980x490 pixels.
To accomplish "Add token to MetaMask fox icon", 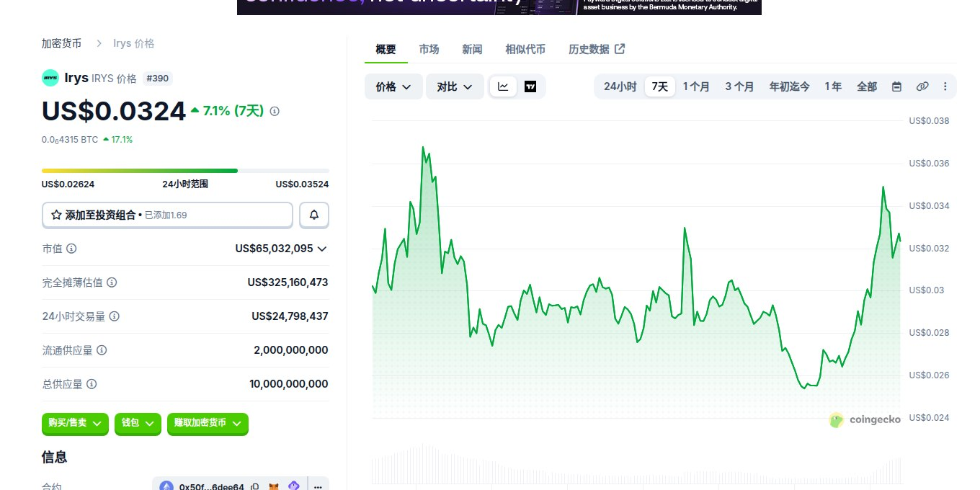I will [275, 488].
